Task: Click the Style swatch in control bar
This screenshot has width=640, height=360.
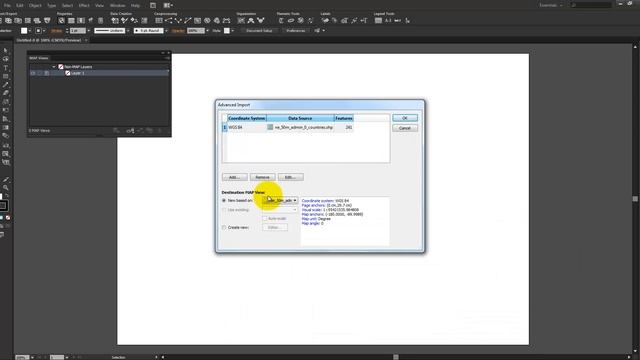Action: (x=227, y=31)
